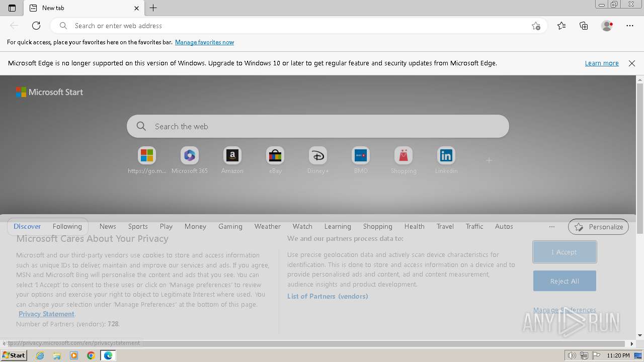Click the Edge taskbar icon
Viewport: 644px width, 362px height.
coord(108,355)
